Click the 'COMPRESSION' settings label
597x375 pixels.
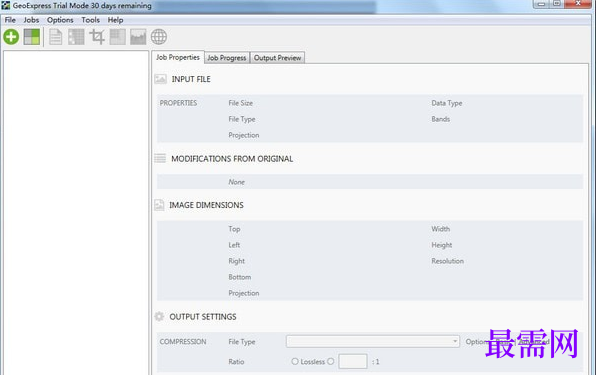(x=183, y=341)
